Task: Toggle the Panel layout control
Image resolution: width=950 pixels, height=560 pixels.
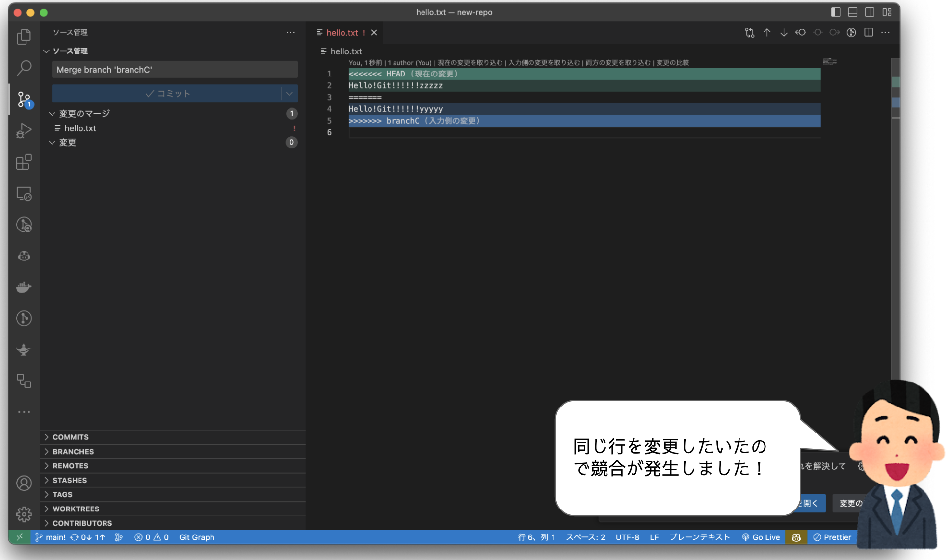Action: [852, 12]
